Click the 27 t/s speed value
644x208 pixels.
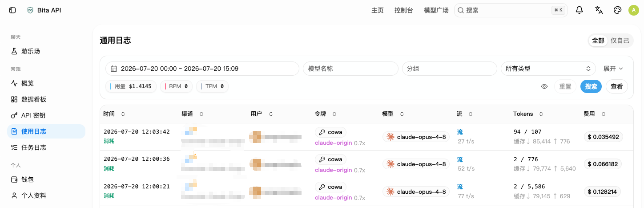(x=466, y=142)
